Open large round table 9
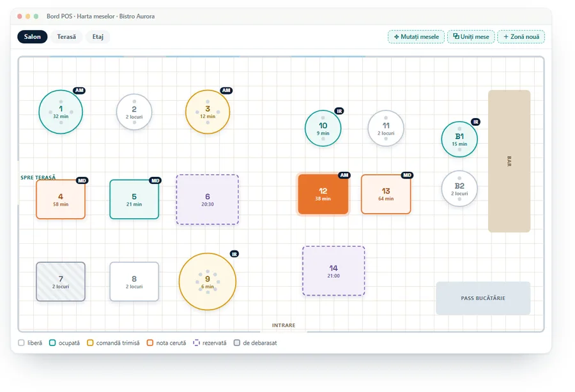This screenshot has height=392, width=575. (207, 282)
